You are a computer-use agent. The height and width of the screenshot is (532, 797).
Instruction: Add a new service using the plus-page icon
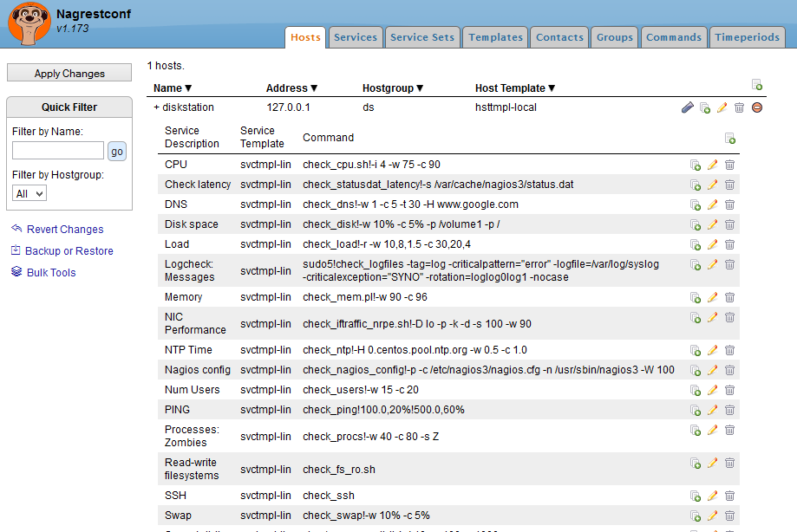[x=729, y=138]
